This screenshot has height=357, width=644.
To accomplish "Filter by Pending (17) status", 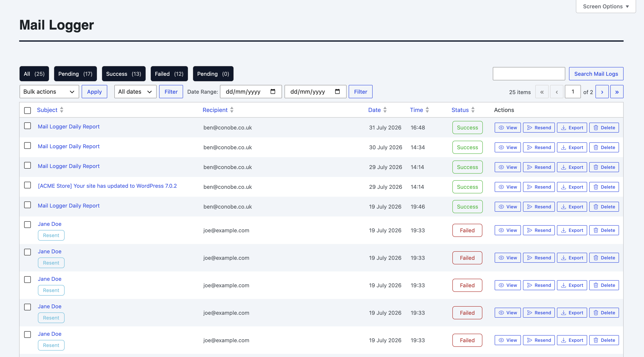I will (x=75, y=74).
